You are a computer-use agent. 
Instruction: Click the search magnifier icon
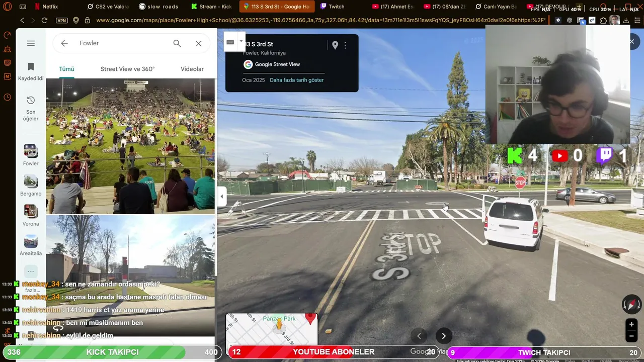[177, 43]
